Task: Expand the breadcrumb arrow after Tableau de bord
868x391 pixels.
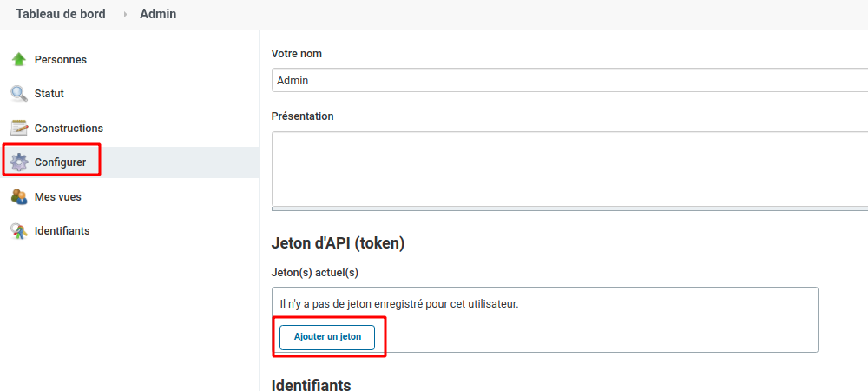Action: click(x=125, y=15)
